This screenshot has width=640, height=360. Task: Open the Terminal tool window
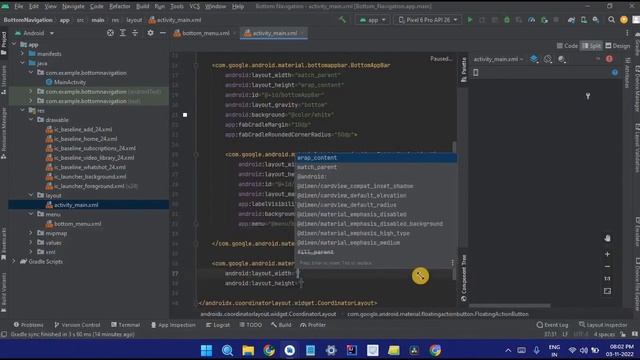click(125, 325)
